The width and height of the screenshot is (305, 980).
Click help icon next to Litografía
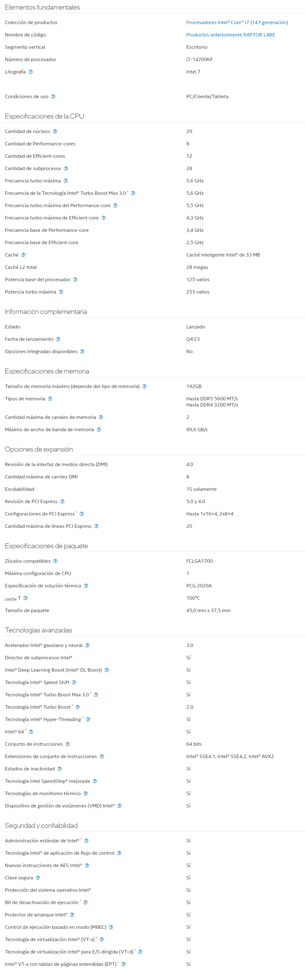(x=30, y=72)
